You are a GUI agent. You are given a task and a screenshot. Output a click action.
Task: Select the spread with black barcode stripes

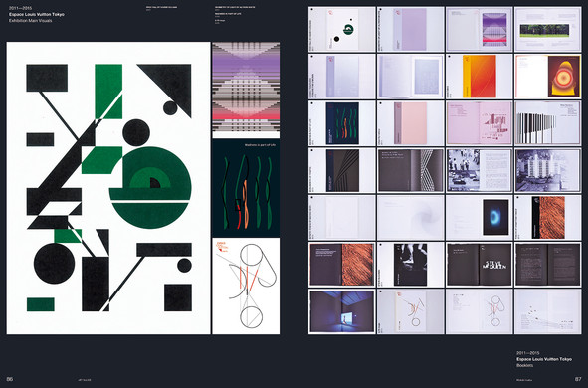(x=548, y=123)
